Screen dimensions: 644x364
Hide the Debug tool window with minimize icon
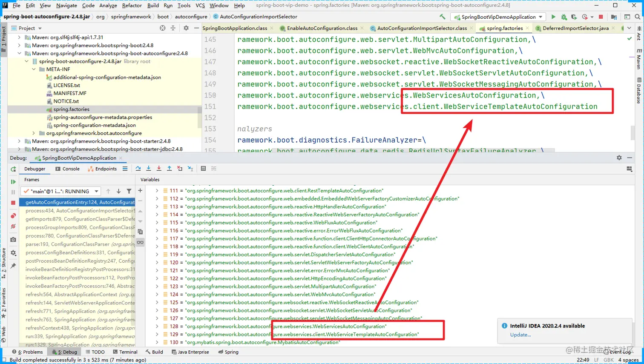tap(630, 158)
